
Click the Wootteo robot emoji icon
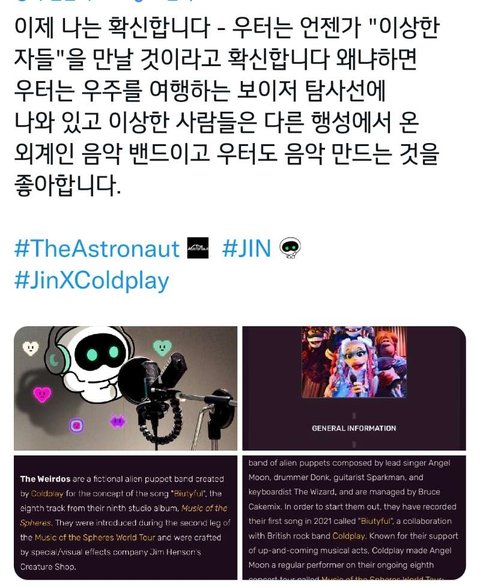click(x=291, y=248)
